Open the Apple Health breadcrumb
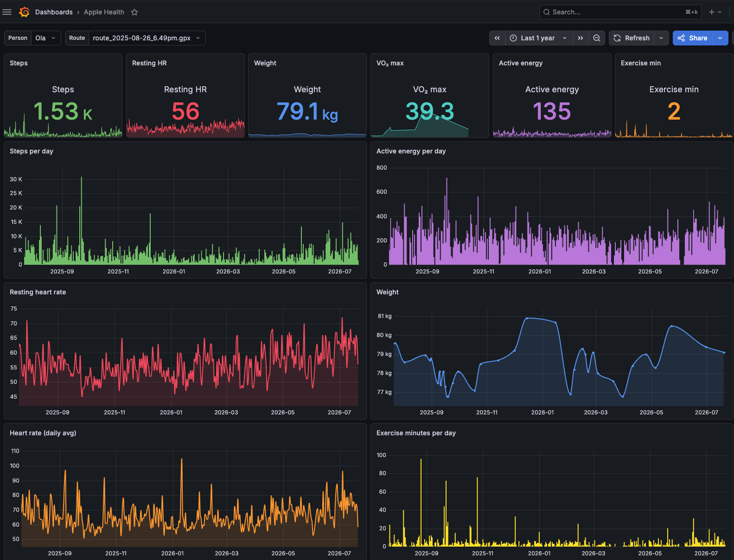734x560 pixels. click(104, 12)
